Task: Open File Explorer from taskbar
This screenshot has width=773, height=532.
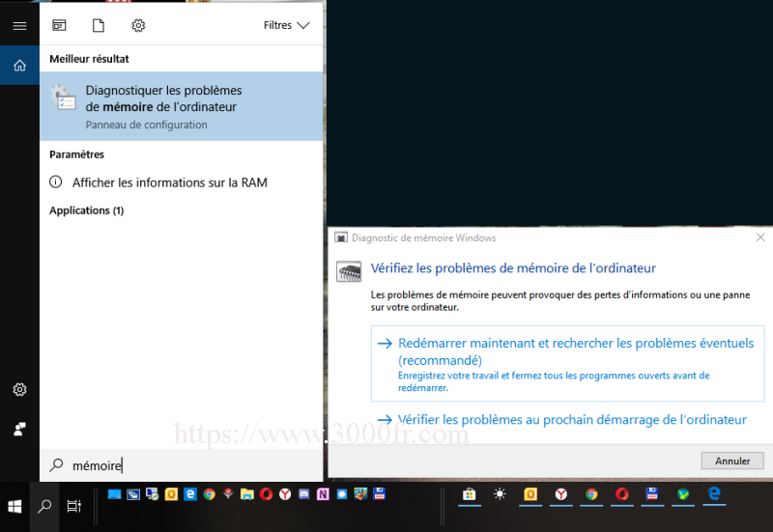Action: tap(247, 494)
